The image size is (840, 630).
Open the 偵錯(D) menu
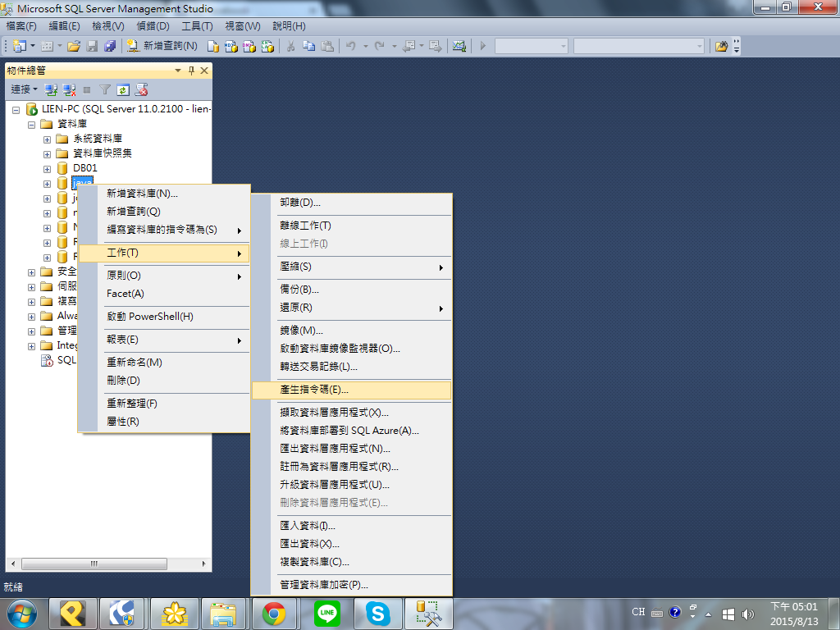(x=153, y=25)
